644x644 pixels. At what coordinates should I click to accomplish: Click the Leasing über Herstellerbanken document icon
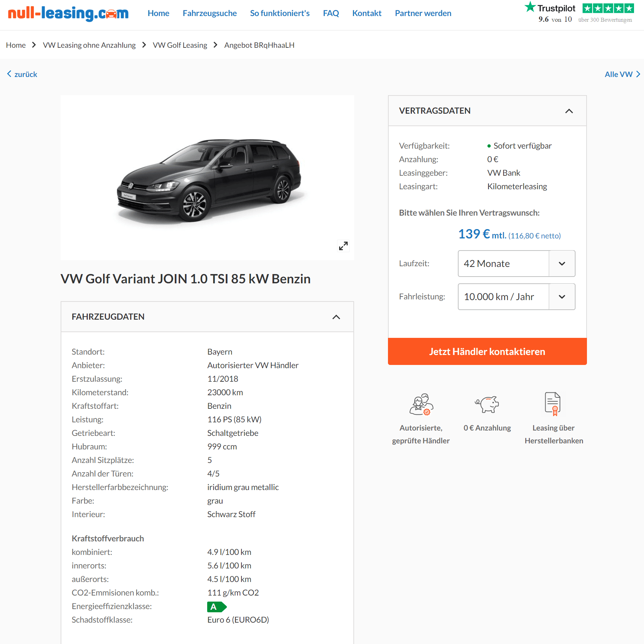click(553, 404)
